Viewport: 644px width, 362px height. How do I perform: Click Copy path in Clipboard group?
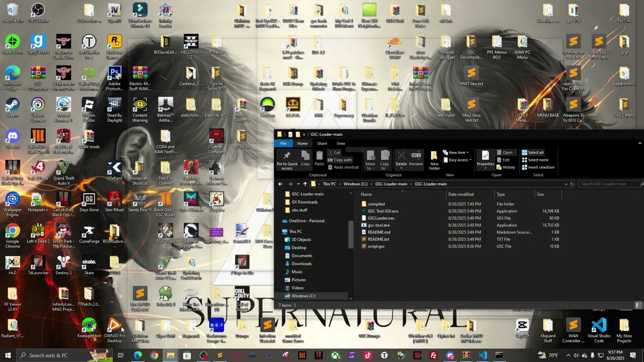(x=340, y=160)
